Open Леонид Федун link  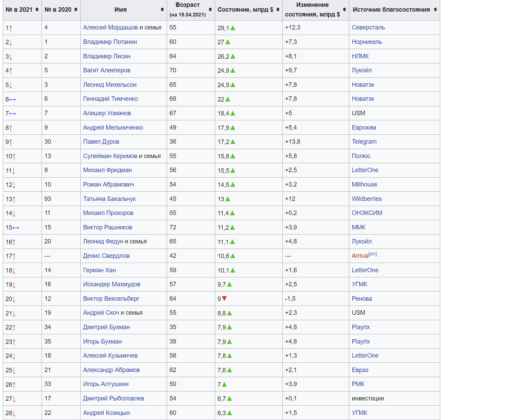103,241
